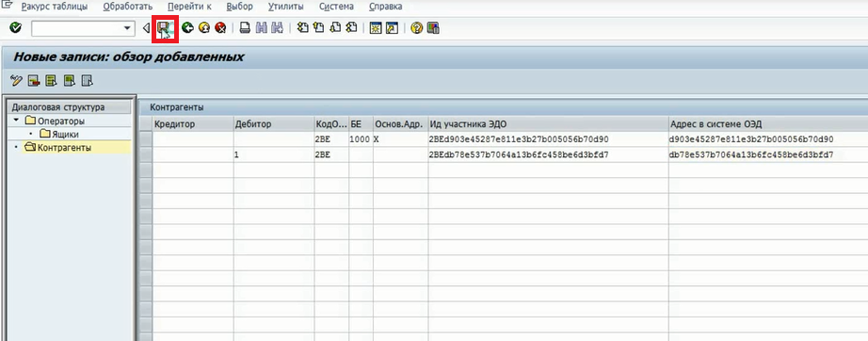868x341 pixels.
Task: Click the Save icon in the toolbar
Action: (165, 28)
